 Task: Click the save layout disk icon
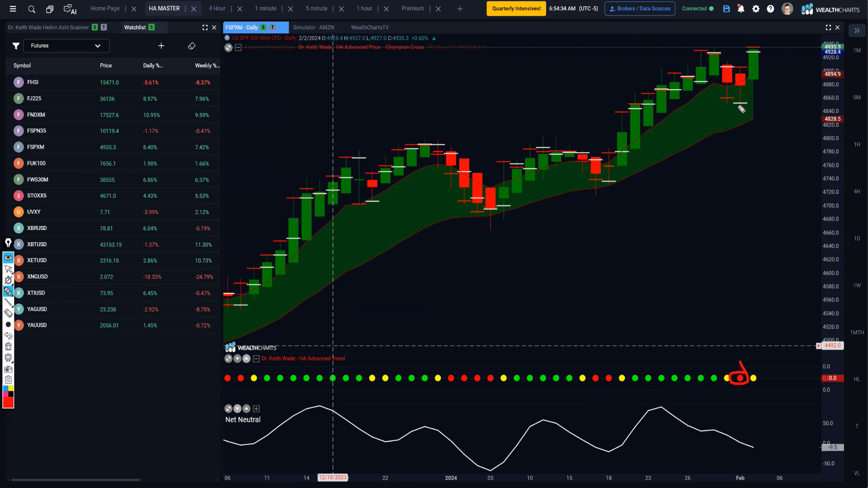click(726, 9)
